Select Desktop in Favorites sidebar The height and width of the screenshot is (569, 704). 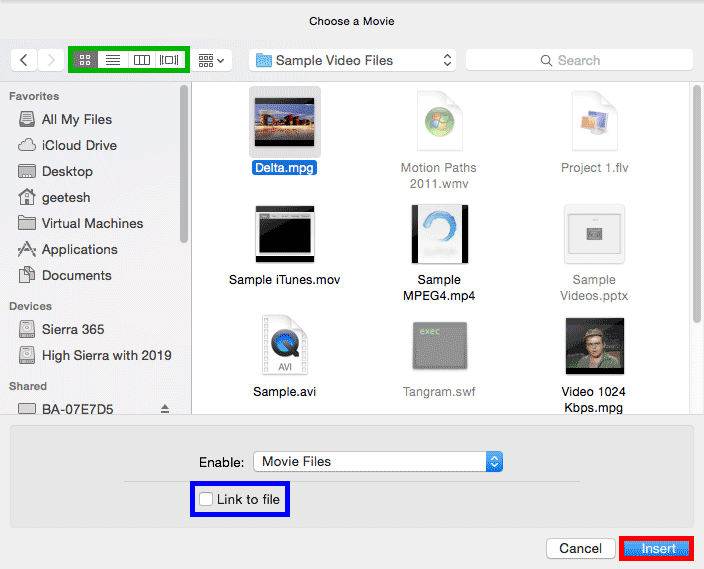coord(67,171)
